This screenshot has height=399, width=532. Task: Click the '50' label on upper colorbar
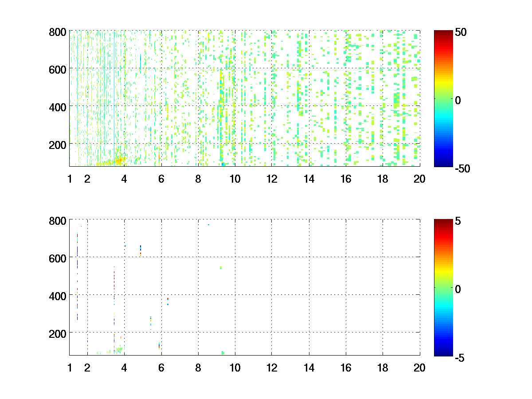(460, 32)
